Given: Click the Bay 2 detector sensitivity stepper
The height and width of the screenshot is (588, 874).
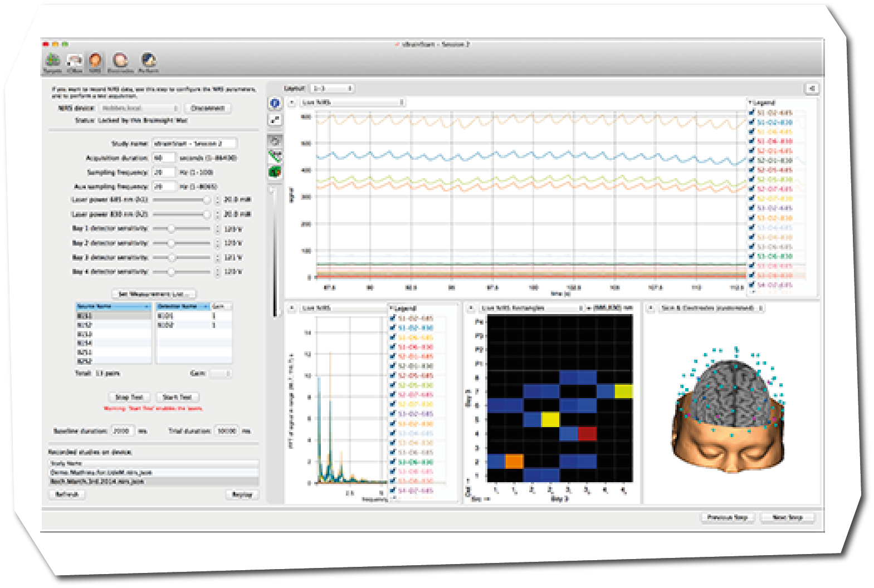Looking at the screenshot, I should [x=217, y=243].
